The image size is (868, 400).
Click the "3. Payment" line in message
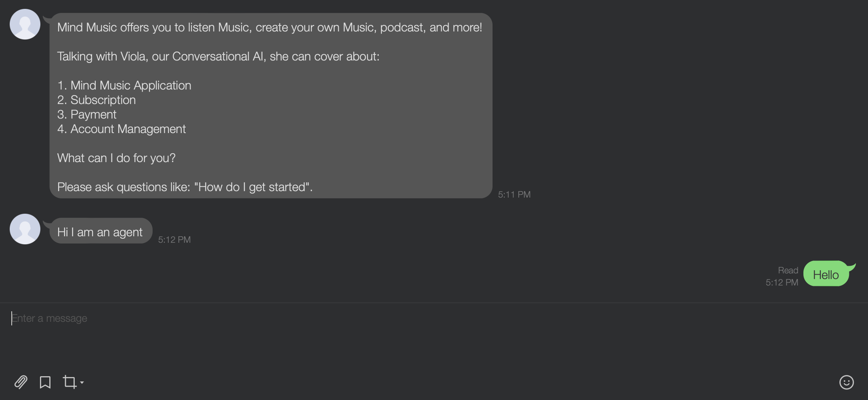pos(87,115)
